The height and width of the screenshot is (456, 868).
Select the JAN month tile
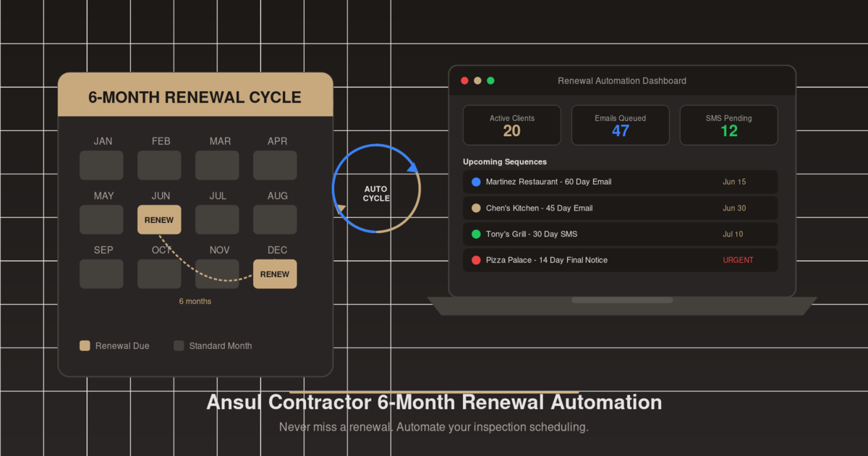tap(101, 165)
